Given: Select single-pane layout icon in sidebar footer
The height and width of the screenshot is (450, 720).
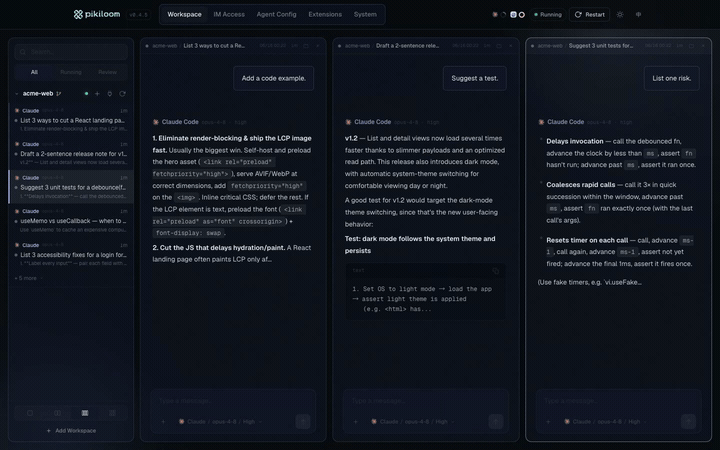Looking at the screenshot, I should pos(30,413).
